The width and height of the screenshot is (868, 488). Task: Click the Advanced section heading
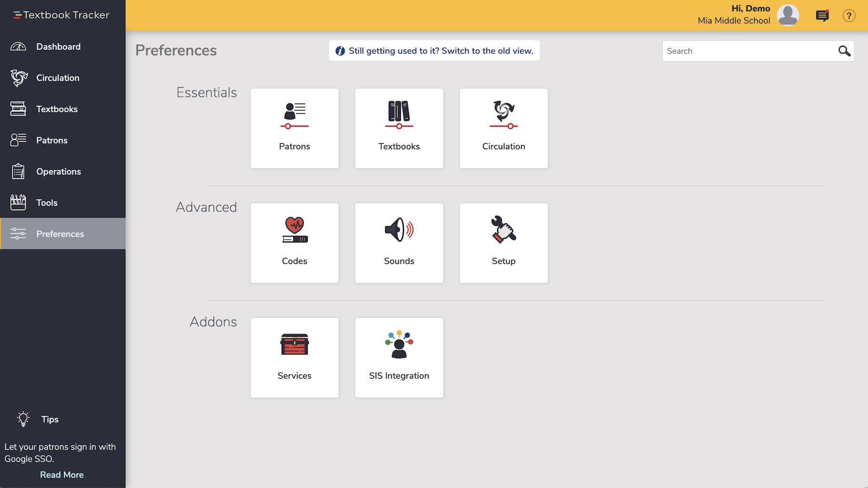(x=206, y=207)
